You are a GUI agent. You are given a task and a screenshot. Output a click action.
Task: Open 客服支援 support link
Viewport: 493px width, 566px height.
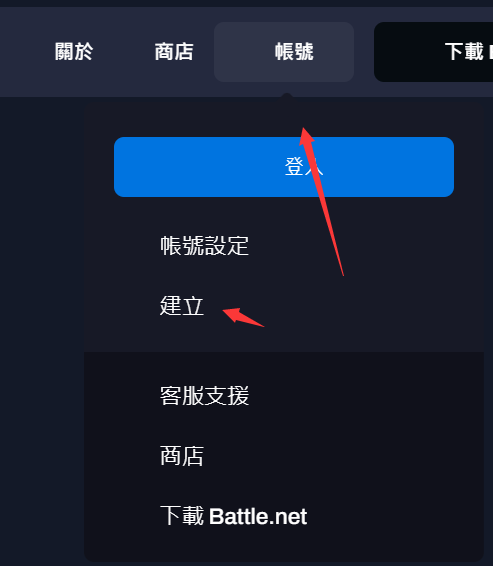[x=205, y=396]
